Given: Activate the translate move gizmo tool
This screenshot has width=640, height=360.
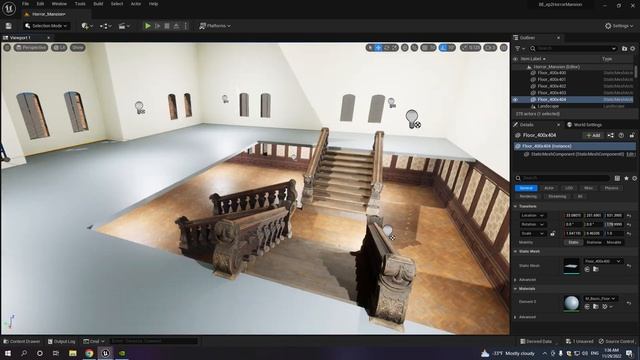Looking at the screenshot, I should point(378,48).
